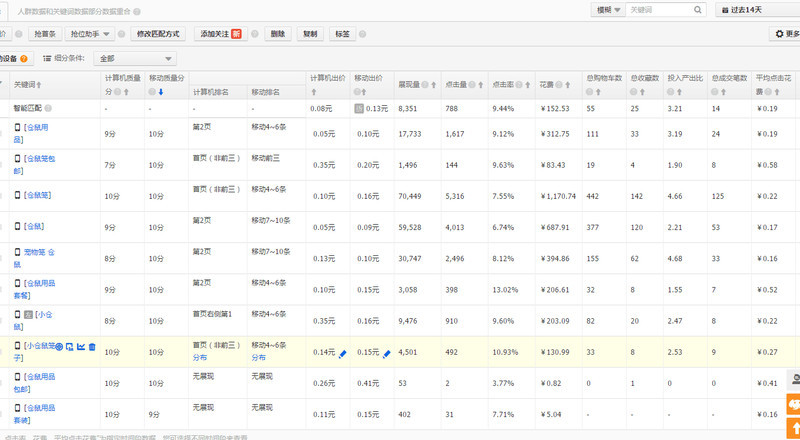Sort by 计算机质量分 column arrow

[x=126, y=92]
